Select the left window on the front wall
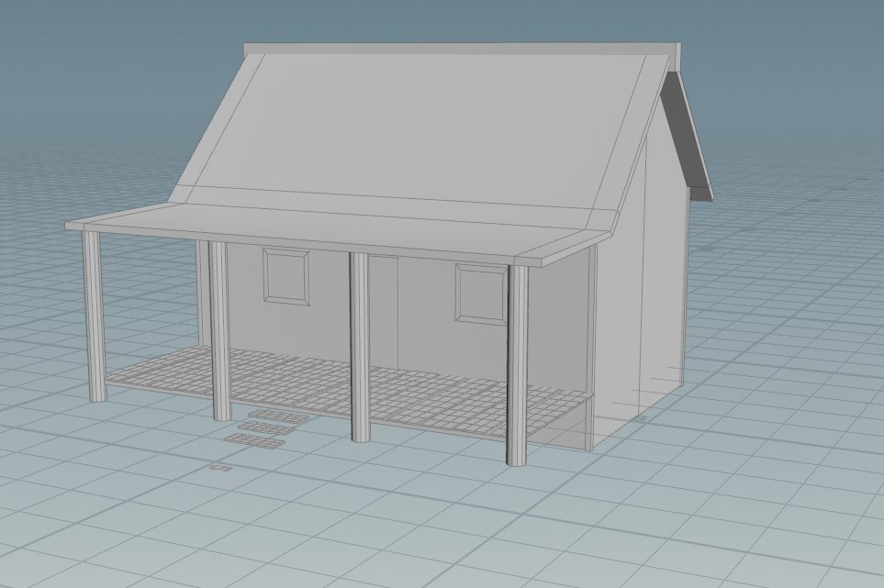The width and height of the screenshot is (884, 588). point(285,277)
